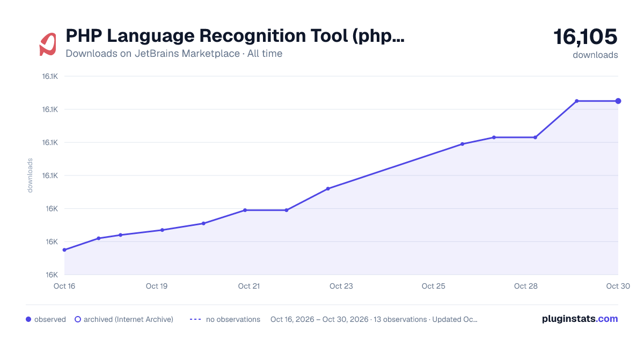Click the Oct 16 axis label
The image size is (644, 338).
pos(64,286)
